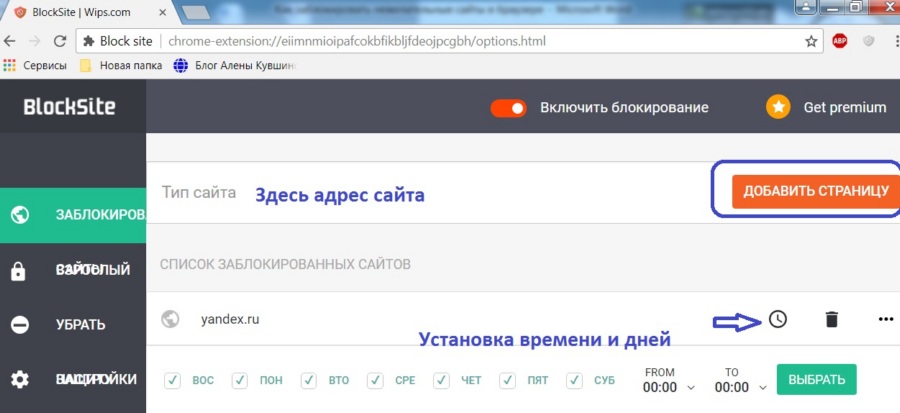Open the BlockSite shield extension icon
900x413 pixels.
pyautogui.click(x=869, y=41)
